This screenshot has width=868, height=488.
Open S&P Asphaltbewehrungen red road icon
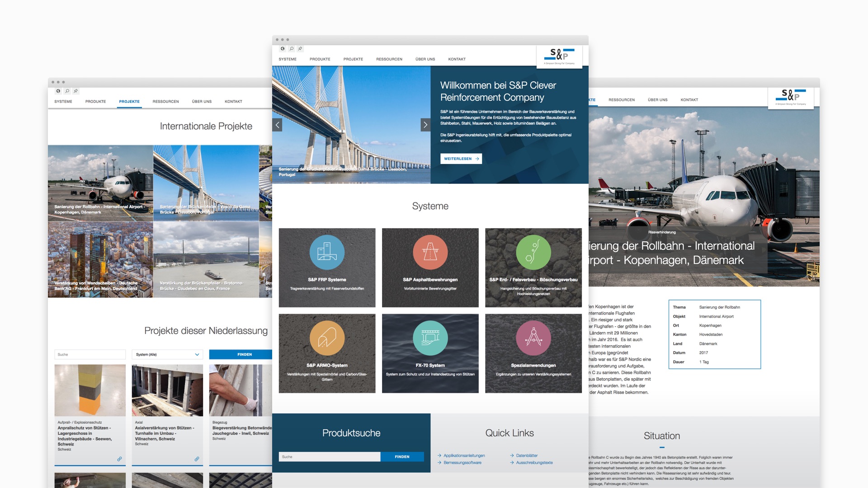point(430,252)
